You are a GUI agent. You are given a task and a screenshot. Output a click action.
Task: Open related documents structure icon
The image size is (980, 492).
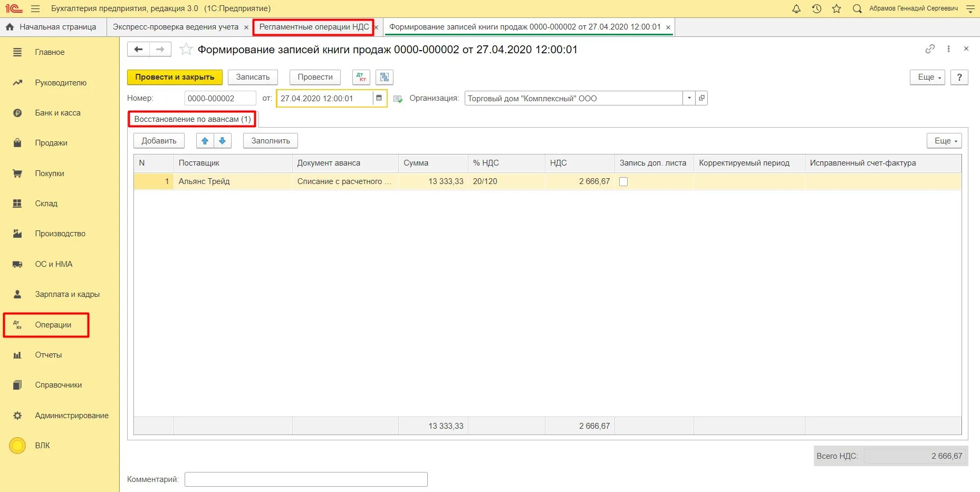click(385, 77)
